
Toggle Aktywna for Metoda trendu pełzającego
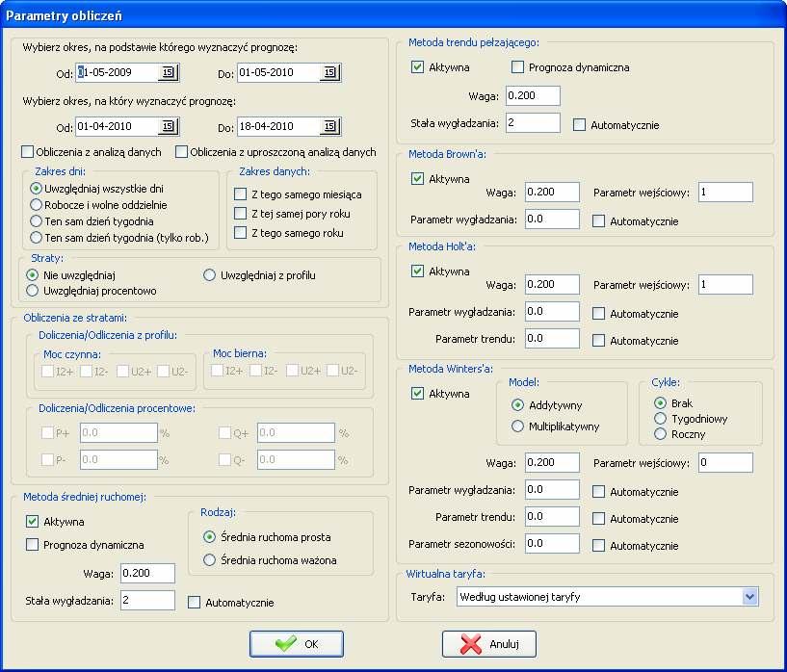(417, 66)
